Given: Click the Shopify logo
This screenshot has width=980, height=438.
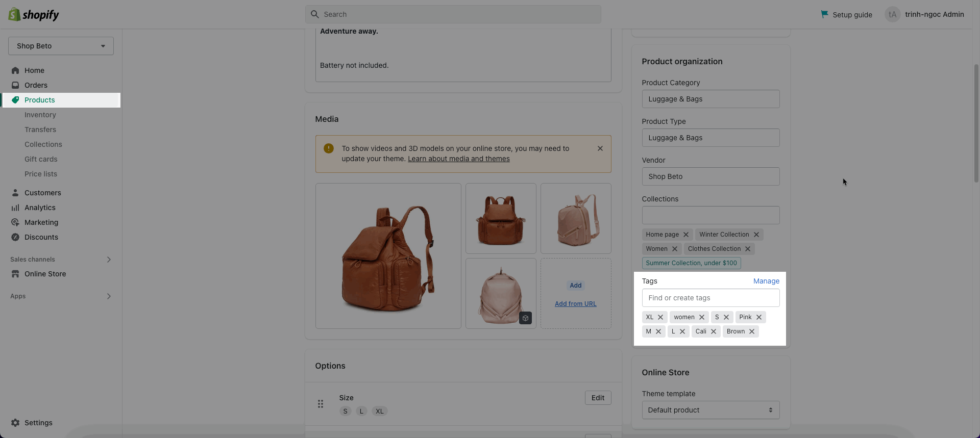Looking at the screenshot, I should pyautogui.click(x=34, y=15).
